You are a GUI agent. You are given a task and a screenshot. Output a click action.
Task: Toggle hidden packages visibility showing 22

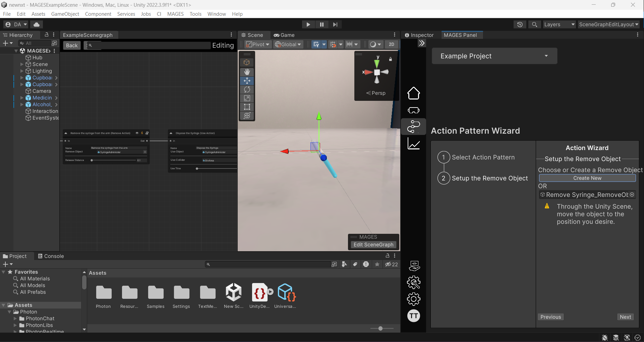[x=391, y=264]
